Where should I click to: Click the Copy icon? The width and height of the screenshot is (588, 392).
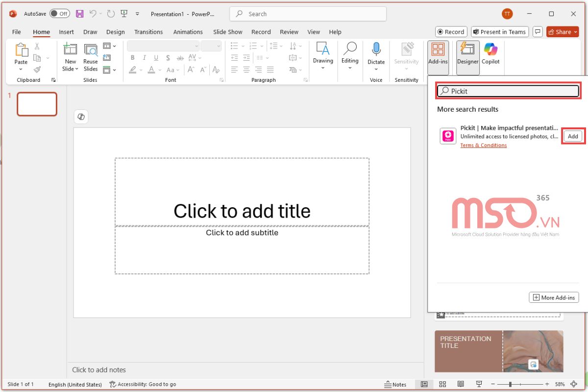(37, 58)
